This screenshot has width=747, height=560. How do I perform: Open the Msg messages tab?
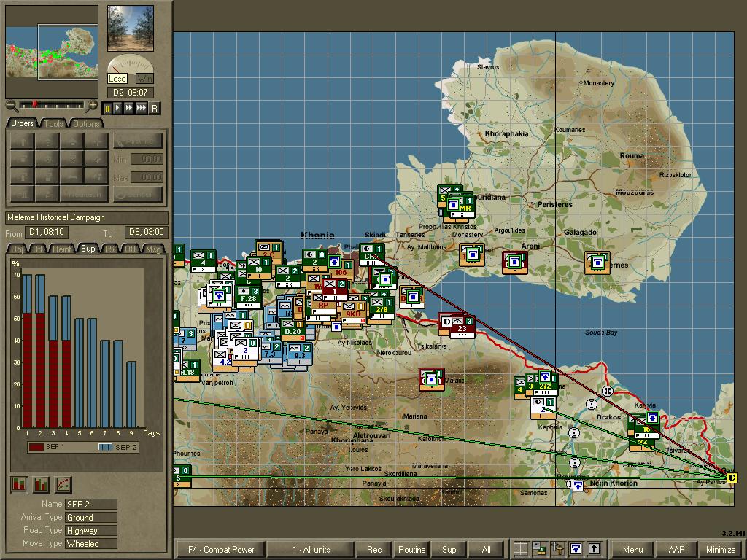point(153,249)
